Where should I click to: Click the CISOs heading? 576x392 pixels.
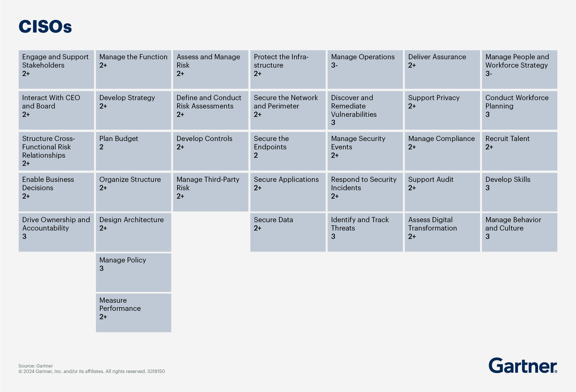[45, 26]
